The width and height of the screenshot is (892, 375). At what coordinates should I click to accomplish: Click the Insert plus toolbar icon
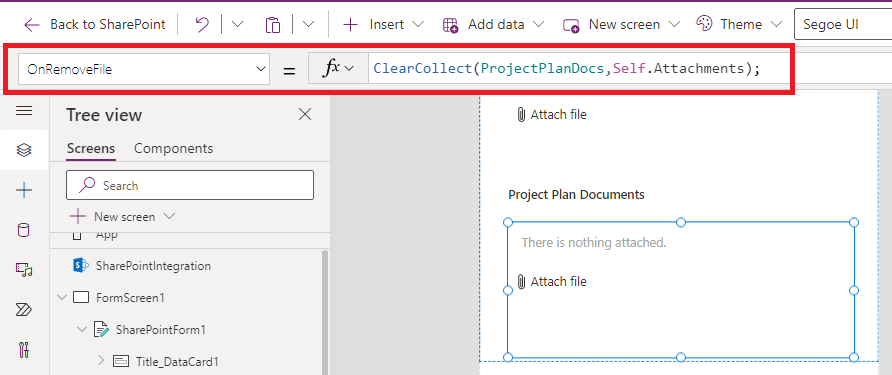coord(350,24)
